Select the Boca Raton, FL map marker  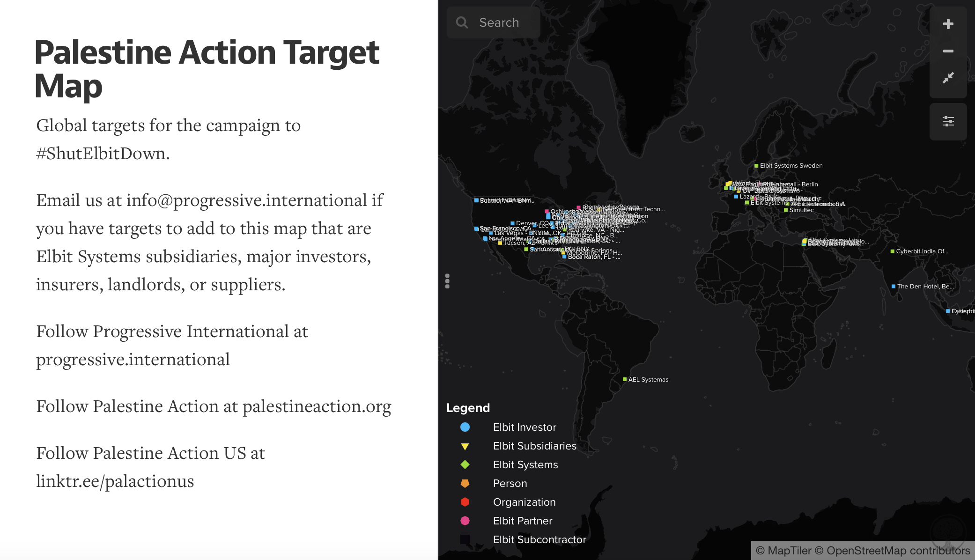tap(564, 257)
